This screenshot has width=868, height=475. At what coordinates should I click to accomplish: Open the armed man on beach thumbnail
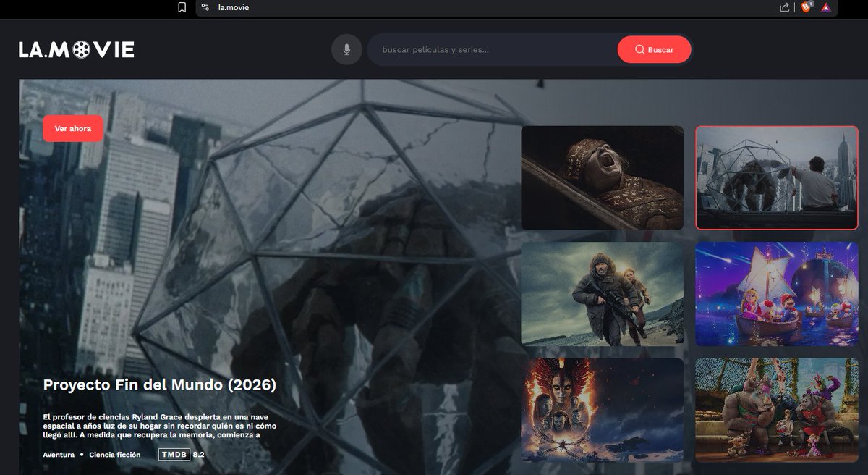tap(603, 294)
